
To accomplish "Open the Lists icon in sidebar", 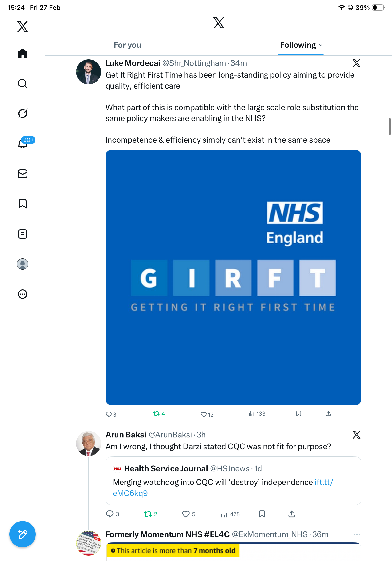I will [x=23, y=234].
